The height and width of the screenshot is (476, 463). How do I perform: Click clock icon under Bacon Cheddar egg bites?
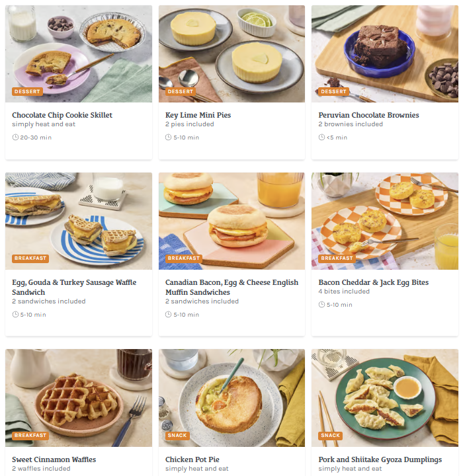pos(321,305)
